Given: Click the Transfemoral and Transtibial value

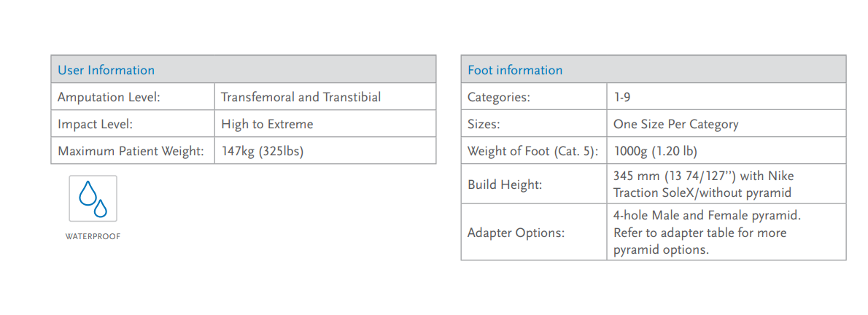Looking at the screenshot, I should [301, 97].
